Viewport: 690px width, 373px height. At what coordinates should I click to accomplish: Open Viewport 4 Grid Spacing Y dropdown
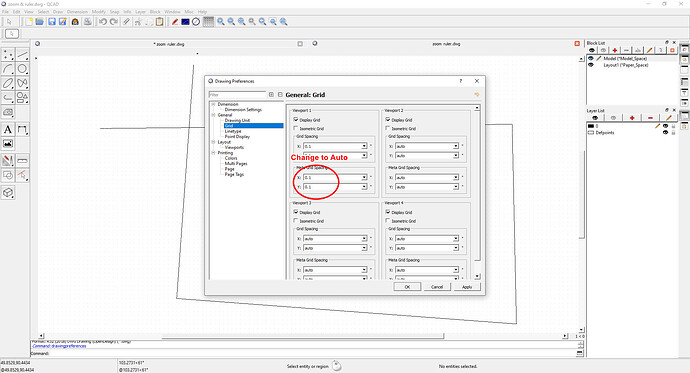tap(456, 248)
